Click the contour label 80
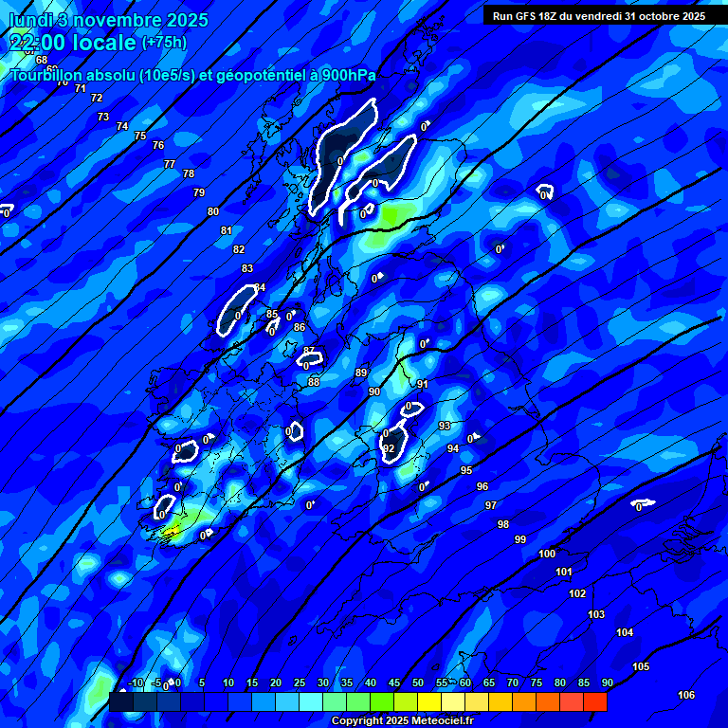The height and width of the screenshot is (728, 728). pyautogui.click(x=213, y=211)
